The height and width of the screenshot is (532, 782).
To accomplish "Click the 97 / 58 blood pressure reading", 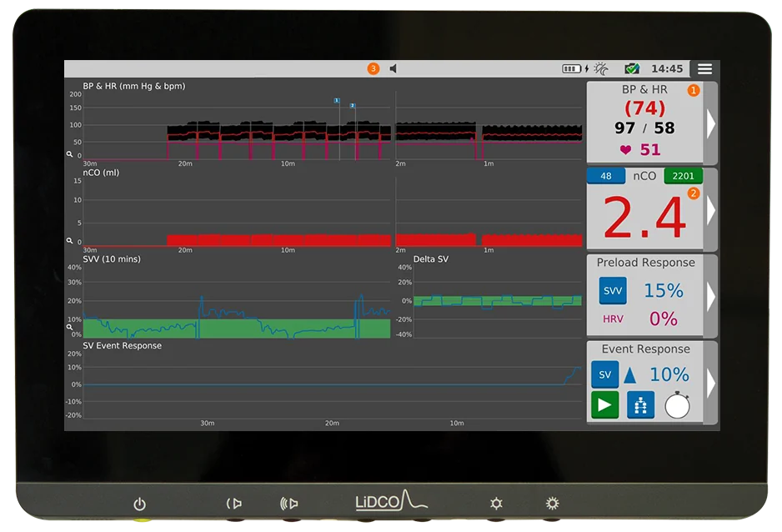I will click(x=644, y=128).
